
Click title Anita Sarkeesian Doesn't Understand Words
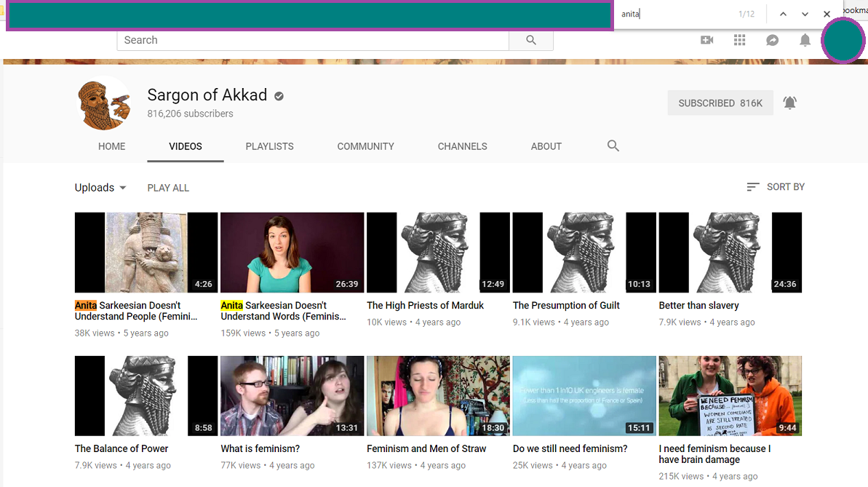(x=284, y=311)
